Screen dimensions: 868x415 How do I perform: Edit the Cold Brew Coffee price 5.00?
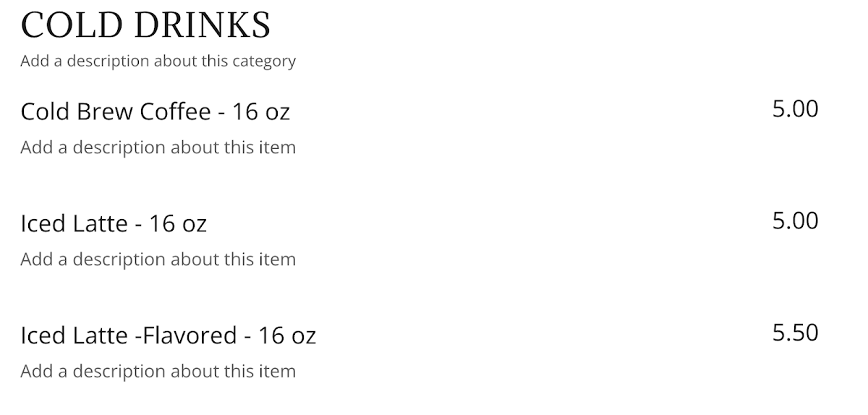pyautogui.click(x=795, y=109)
